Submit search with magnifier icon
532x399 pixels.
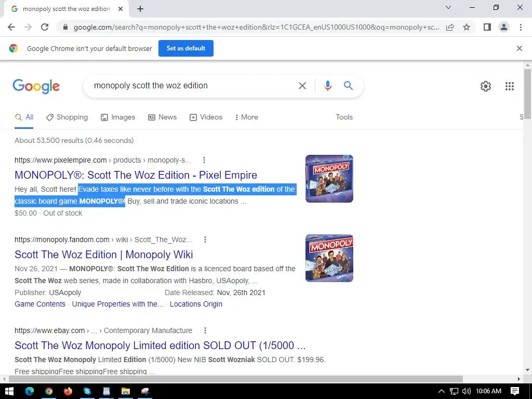click(x=349, y=86)
